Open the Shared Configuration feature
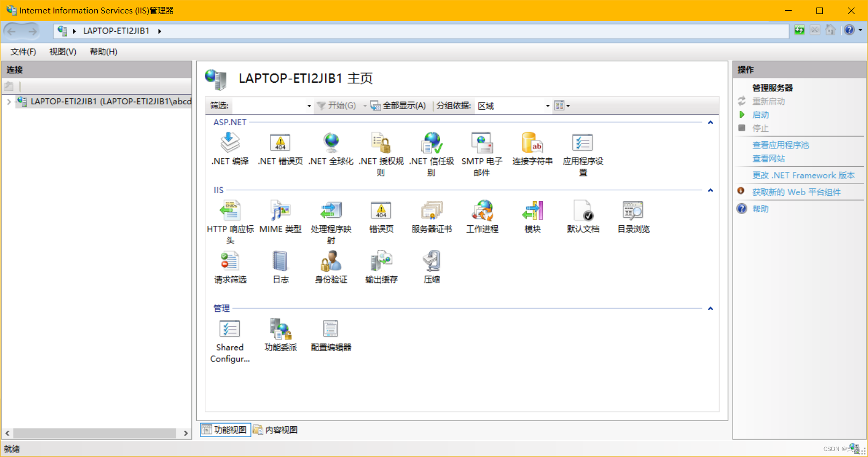The image size is (868, 457). pos(230,341)
